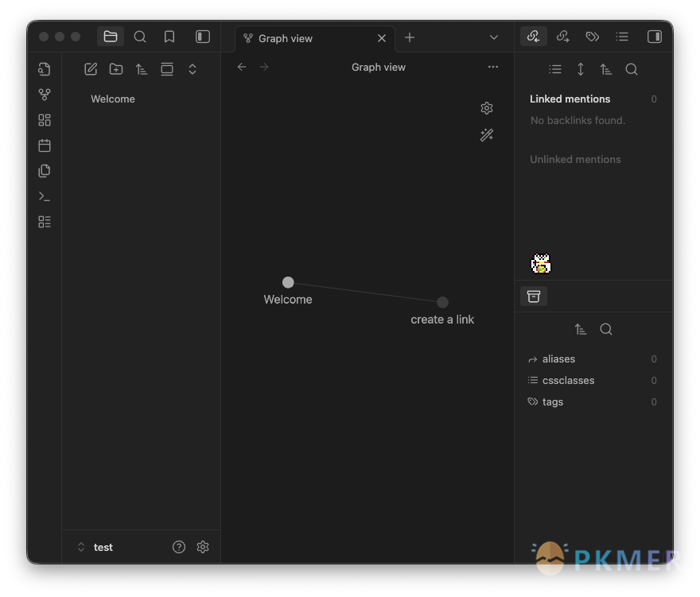Open more options three-dot menu
700x597 pixels.
tap(493, 67)
